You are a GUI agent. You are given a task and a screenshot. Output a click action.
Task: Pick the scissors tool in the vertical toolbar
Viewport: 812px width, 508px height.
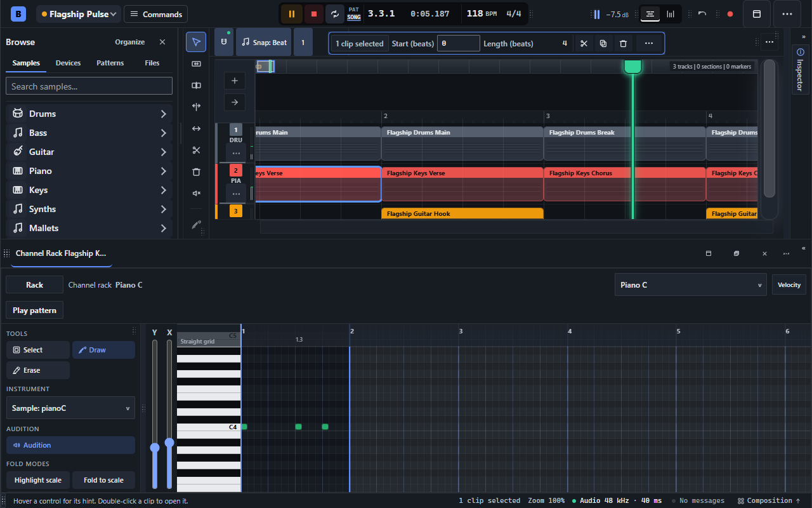click(196, 150)
